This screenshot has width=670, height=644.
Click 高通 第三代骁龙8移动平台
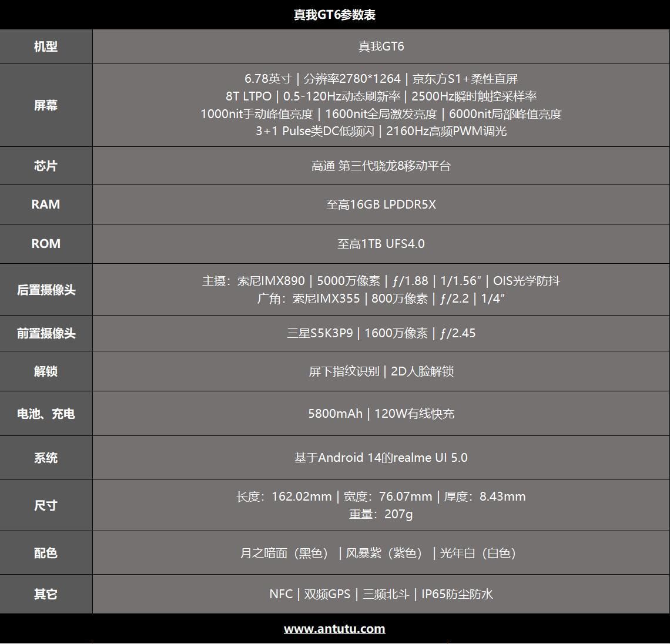tap(381, 166)
